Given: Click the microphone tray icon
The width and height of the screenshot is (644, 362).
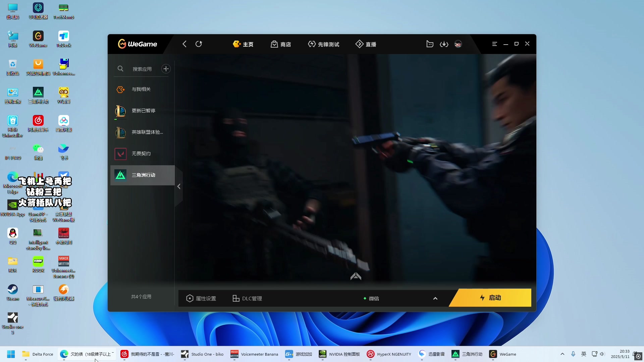Looking at the screenshot, I should pyautogui.click(x=573, y=354).
